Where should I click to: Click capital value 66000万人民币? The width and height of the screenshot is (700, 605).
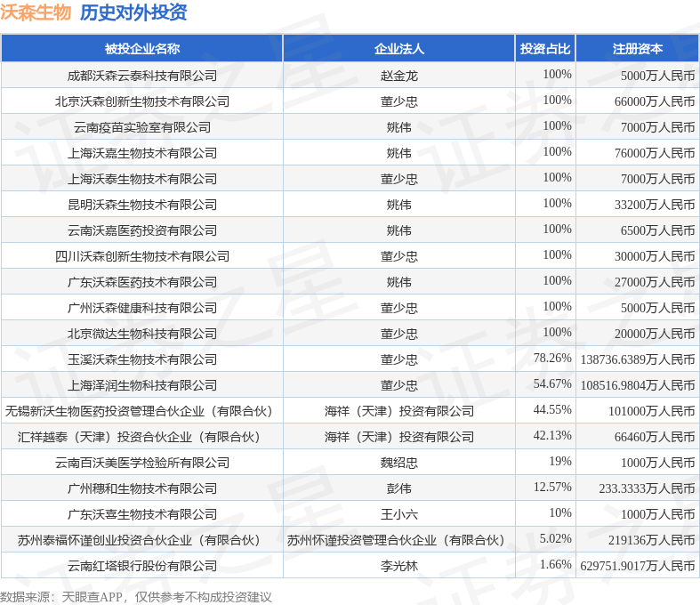[x=655, y=101]
